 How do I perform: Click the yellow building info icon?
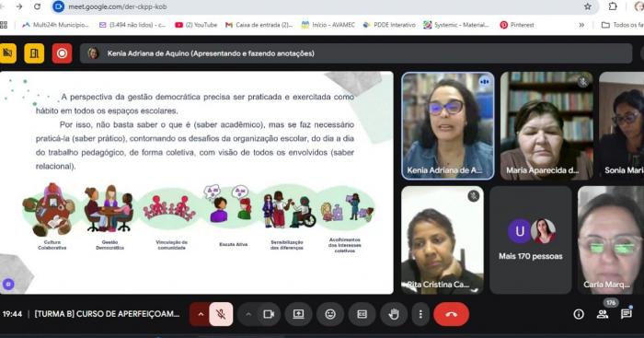point(34,53)
